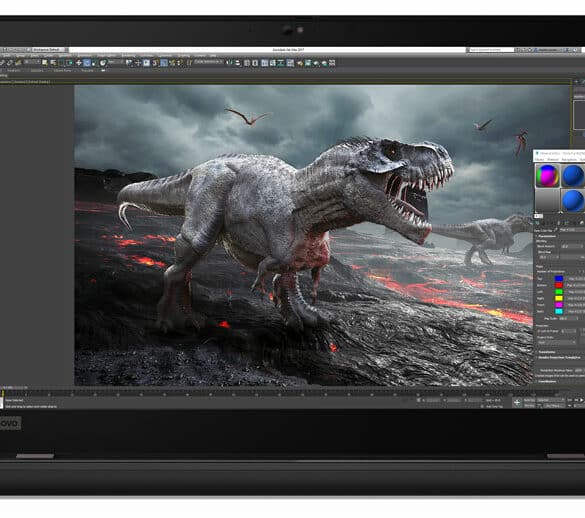Open the Selected key filter dropdown
This screenshot has width=585, height=518.
(551, 400)
